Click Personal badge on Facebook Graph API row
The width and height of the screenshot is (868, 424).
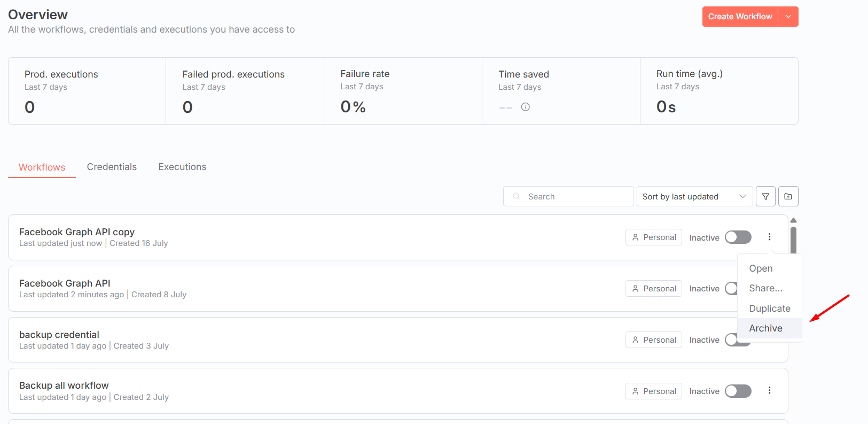pos(654,288)
